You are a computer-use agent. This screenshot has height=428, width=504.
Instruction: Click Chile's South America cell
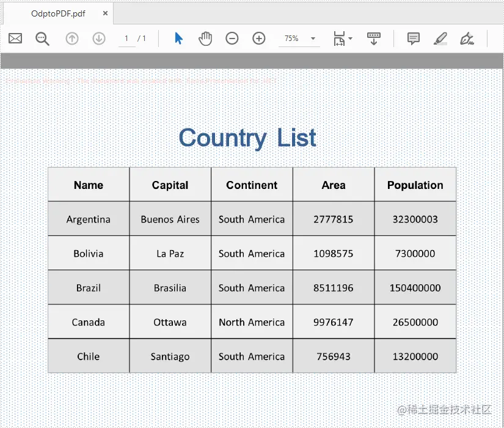tap(252, 356)
